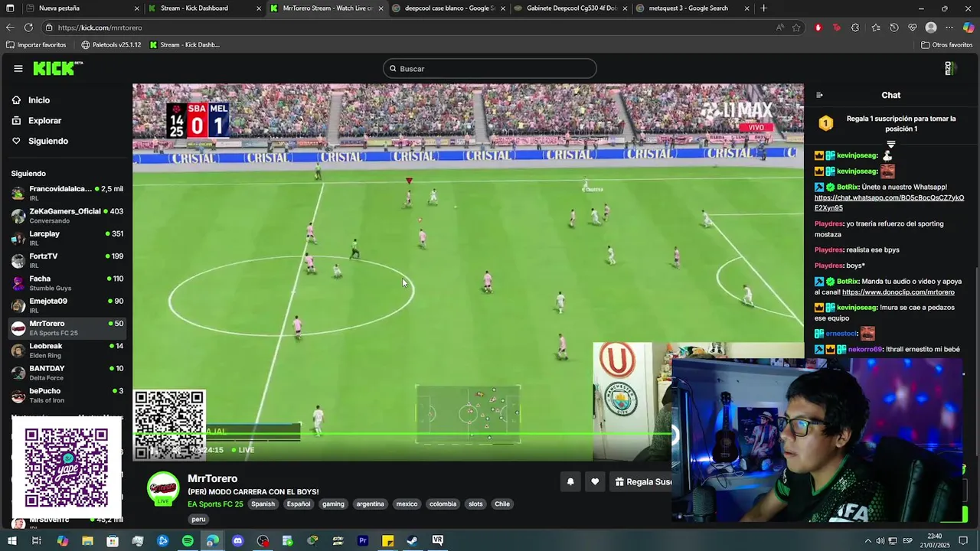Screen dimensions: 980x551
Task: Open the browser History icon
Action: (x=893, y=28)
